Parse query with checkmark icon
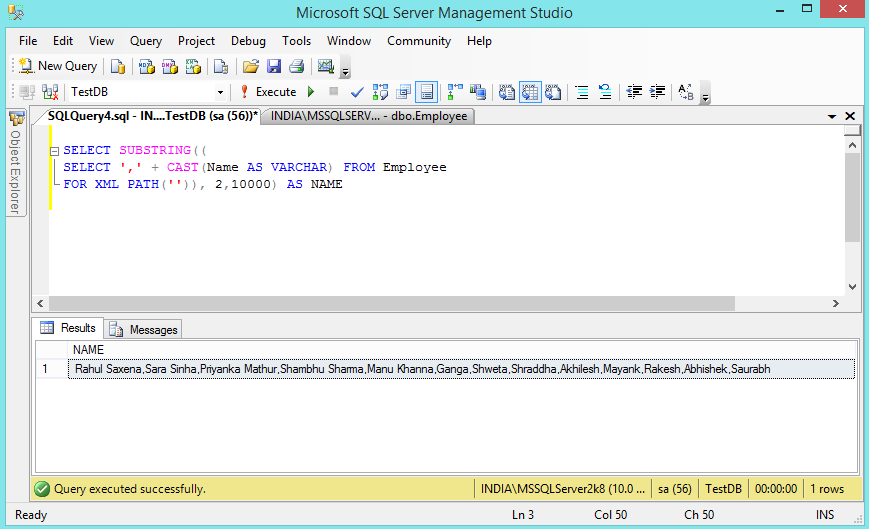The width and height of the screenshot is (869, 529). [357, 92]
